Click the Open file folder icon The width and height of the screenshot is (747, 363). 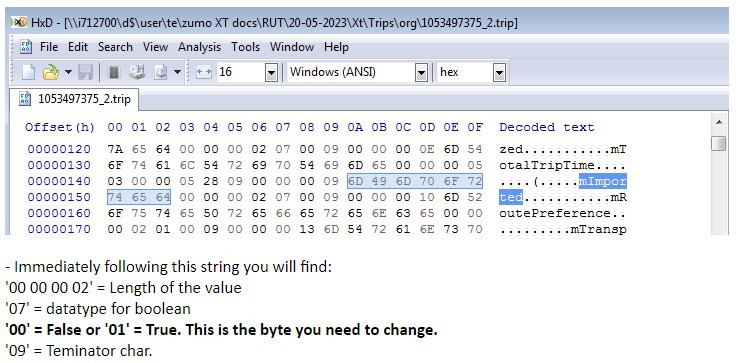pyautogui.click(x=50, y=72)
